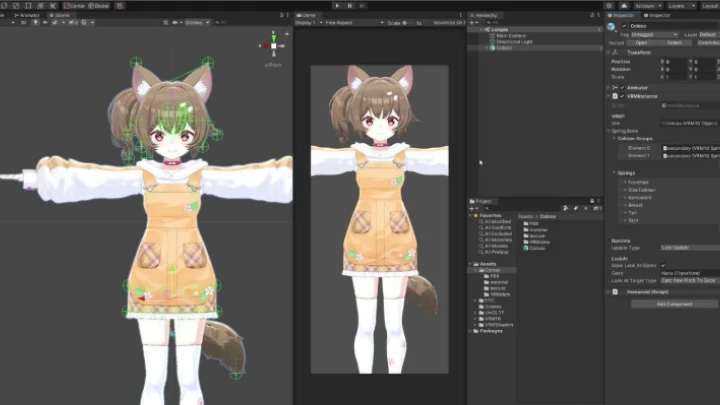Adjust the Game view Scale slider
The width and height of the screenshot is (720, 405).
tap(407, 22)
